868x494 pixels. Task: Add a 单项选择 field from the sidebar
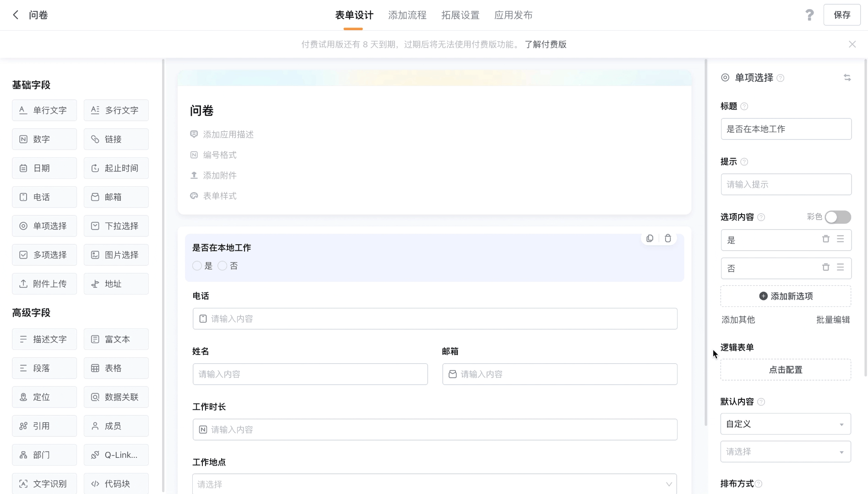coord(44,226)
